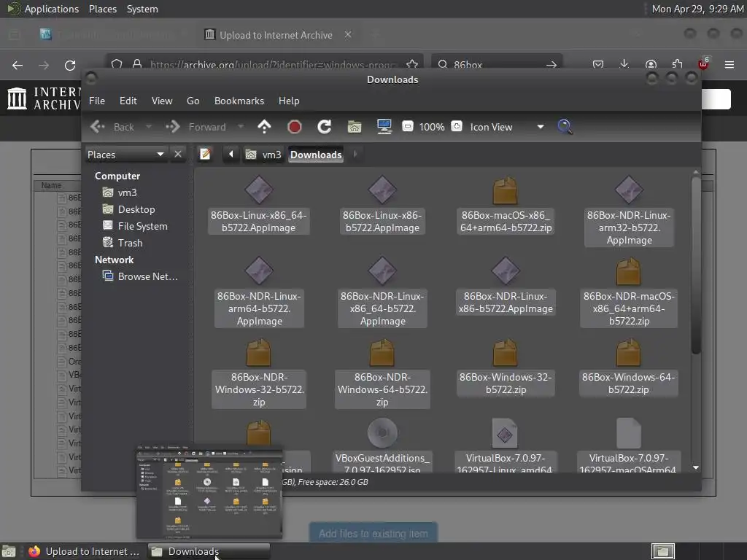Click the Downloads taskbar button
Image resolution: width=747 pixels, height=560 pixels.
[x=209, y=551]
